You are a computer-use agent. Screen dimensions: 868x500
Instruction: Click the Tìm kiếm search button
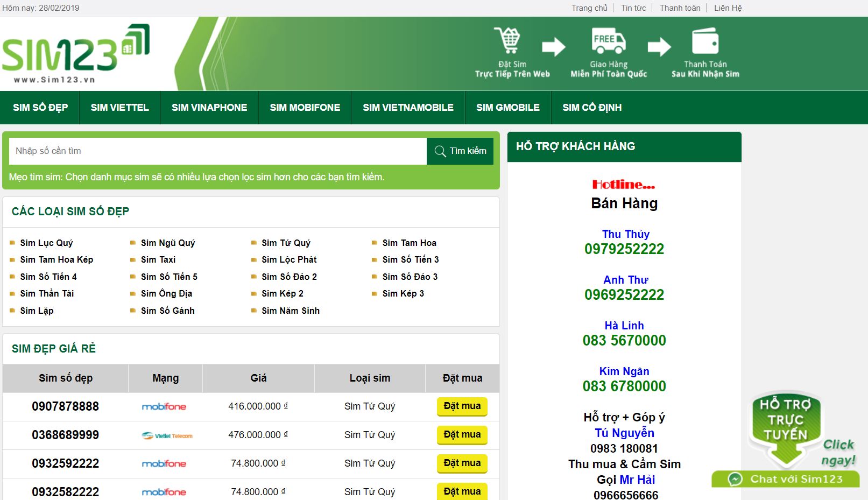pos(460,151)
